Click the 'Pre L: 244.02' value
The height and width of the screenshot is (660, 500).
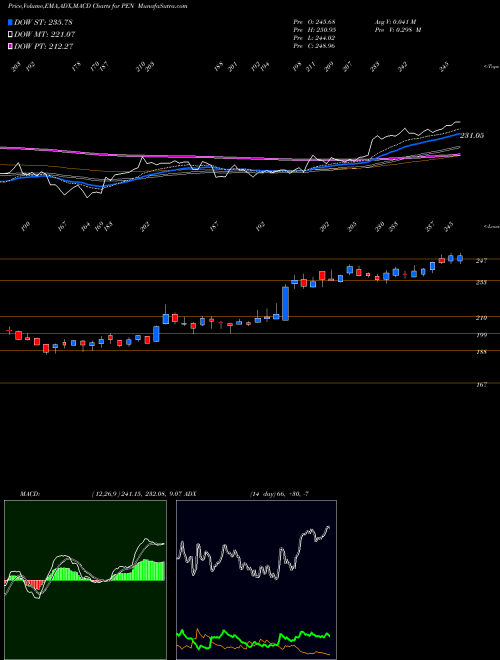314,38
